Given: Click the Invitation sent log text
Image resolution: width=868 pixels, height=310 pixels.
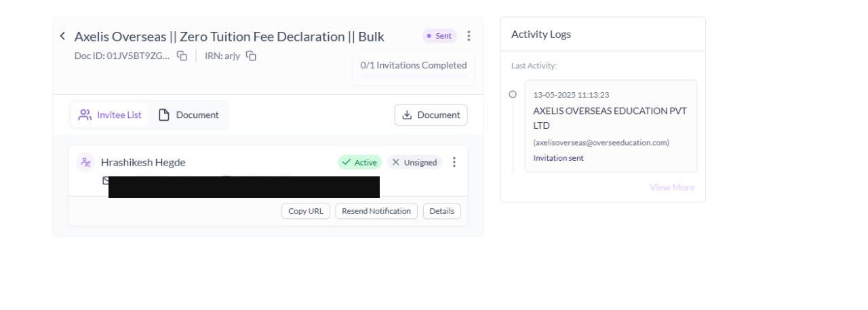Looking at the screenshot, I should [558, 158].
